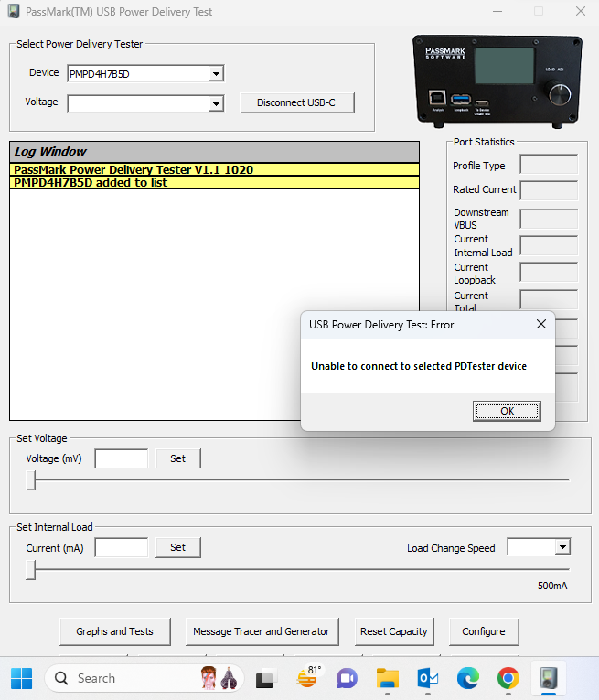The width and height of the screenshot is (599, 700).
Task: Open Task View from taskbar
Action: click(x=265, y=679)
